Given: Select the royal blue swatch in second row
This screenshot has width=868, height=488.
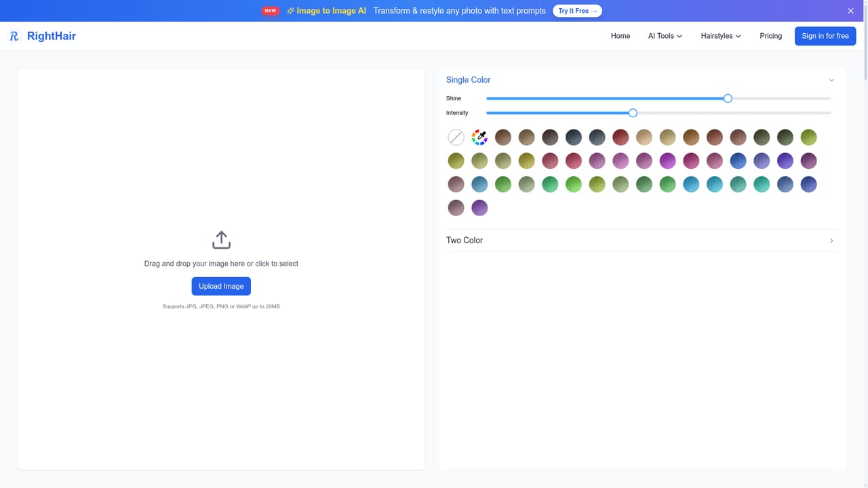Looking at the screenshot, I should (738, 161).
